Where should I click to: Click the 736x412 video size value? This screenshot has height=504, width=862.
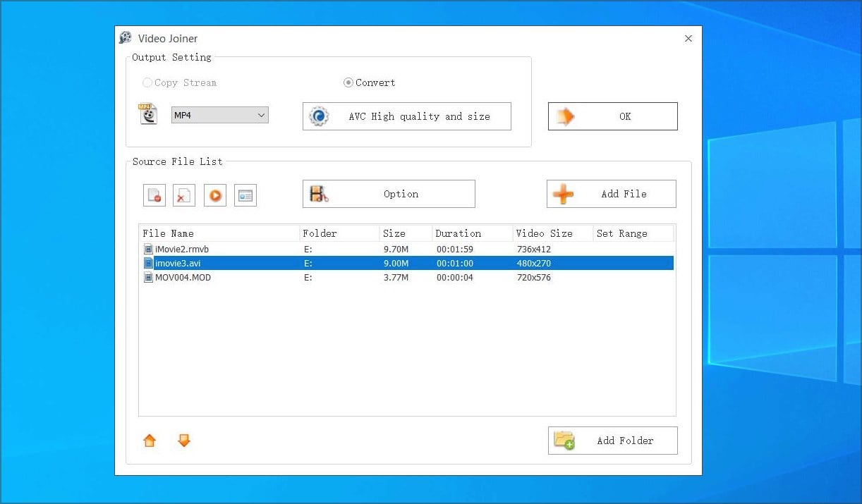pos(534,249)
